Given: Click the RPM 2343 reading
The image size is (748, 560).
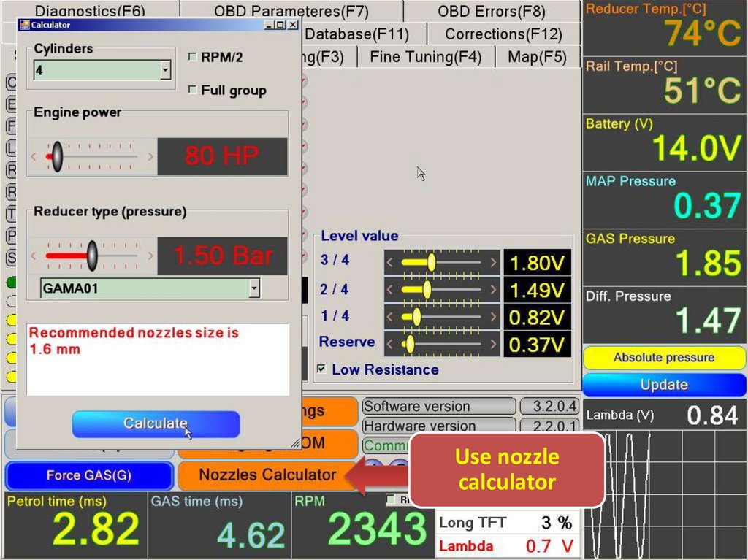Looking at the screenshot, I should [x=377, y=529].
